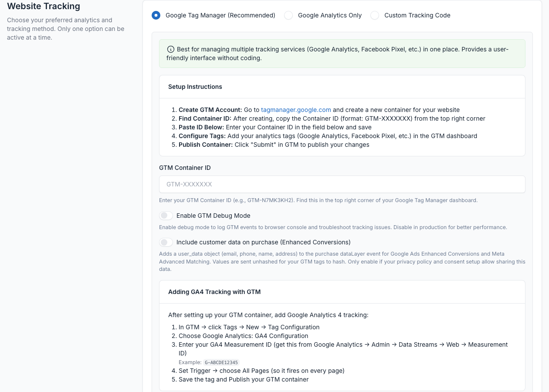Click the info icon in green notice

(170, 49)
